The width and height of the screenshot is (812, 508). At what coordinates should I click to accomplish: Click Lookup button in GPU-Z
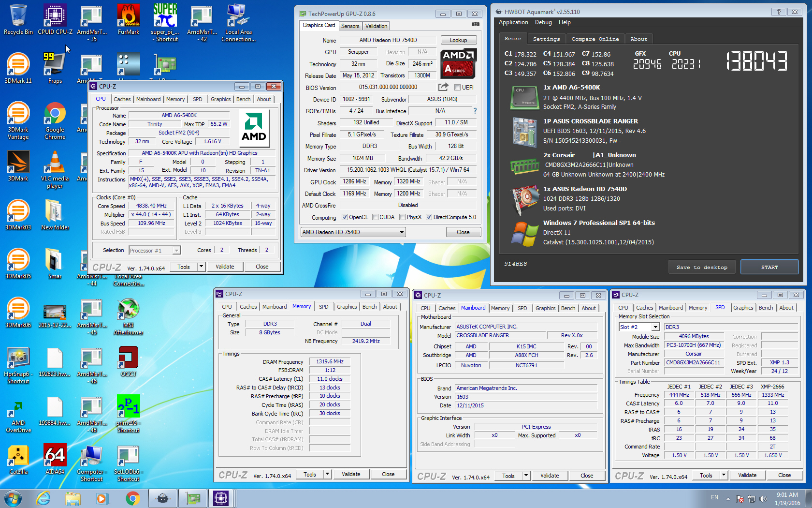pos(458,40)
